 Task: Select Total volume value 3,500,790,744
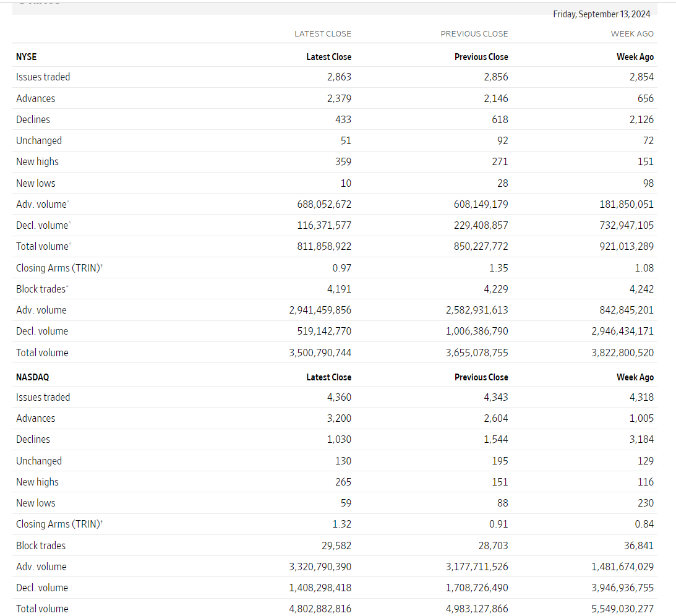[x=320, y=353]
